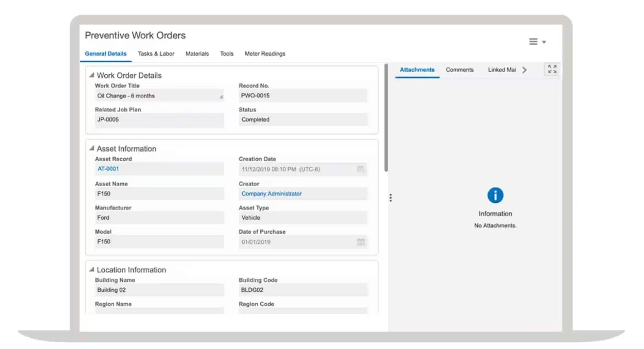Show more side panel tabs with chevron
This screenshot has width=644, height=349.
pyautogui.click(x=524, y=70)
